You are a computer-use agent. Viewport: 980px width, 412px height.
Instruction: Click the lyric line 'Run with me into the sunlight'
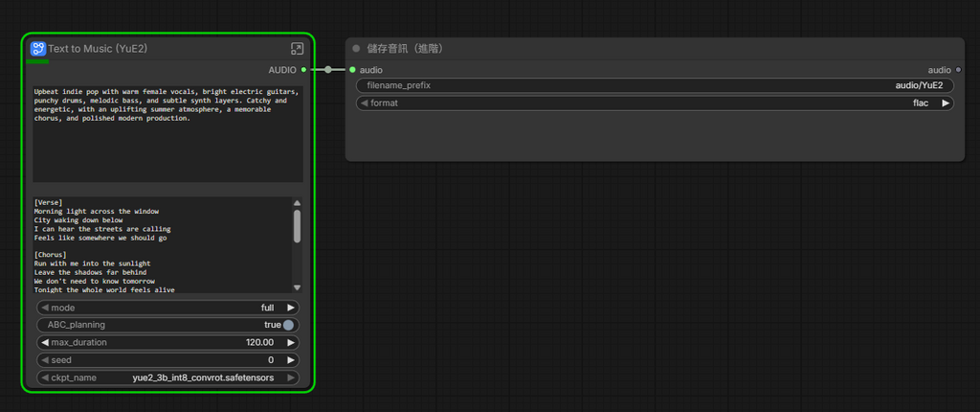point(92,263)
